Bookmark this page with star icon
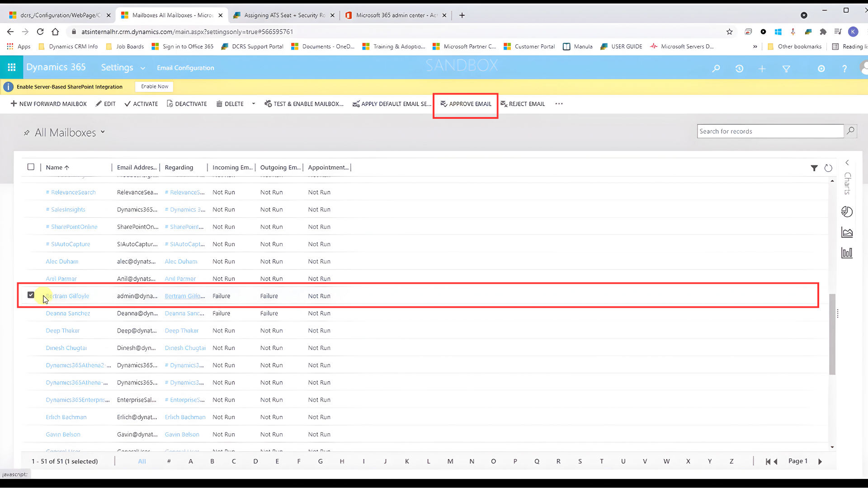This screenshot has height=488, width=868. (x=729, y=32)
